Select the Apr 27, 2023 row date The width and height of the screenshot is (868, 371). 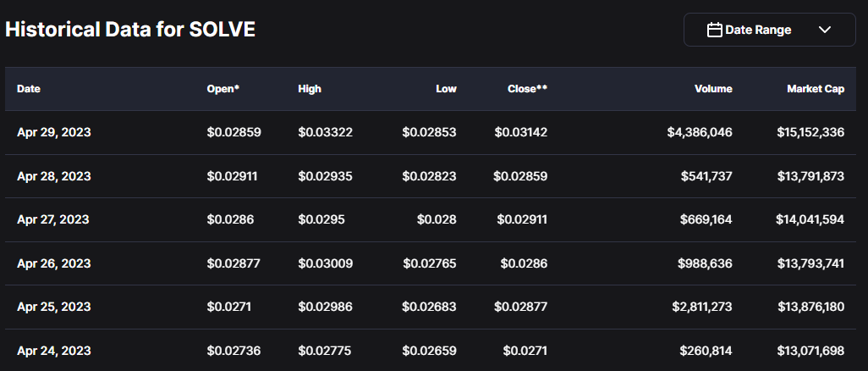click(54, 219)
